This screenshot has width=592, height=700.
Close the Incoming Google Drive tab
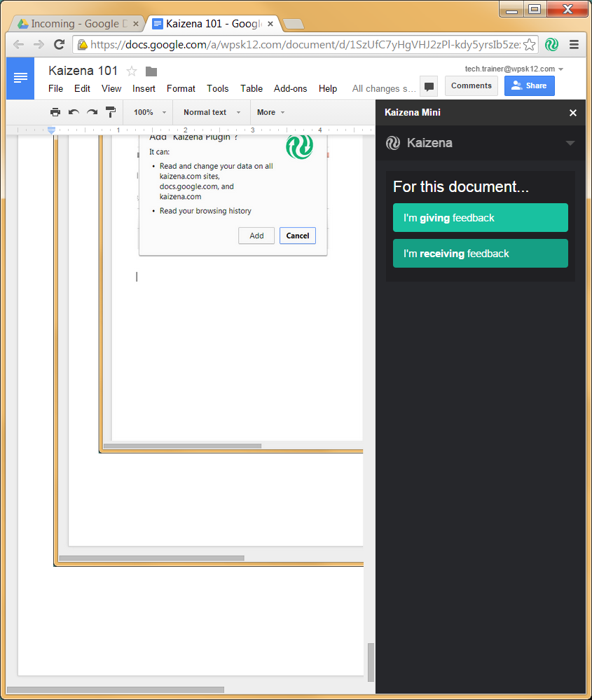[x=136, y=24]
